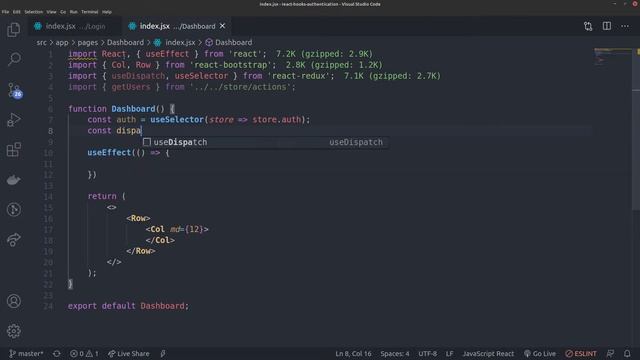This screenshot has width=640, height=360.
Task: Expand the index.jsx file breadcrumb
Action: [175, 42]
